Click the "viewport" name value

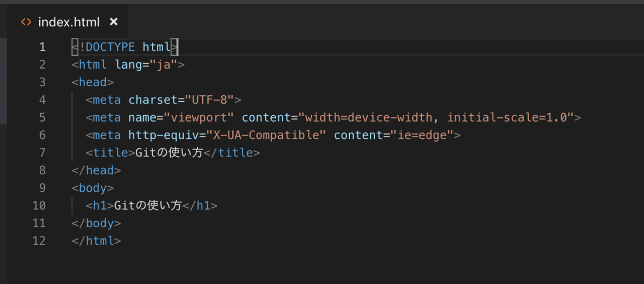199,118
